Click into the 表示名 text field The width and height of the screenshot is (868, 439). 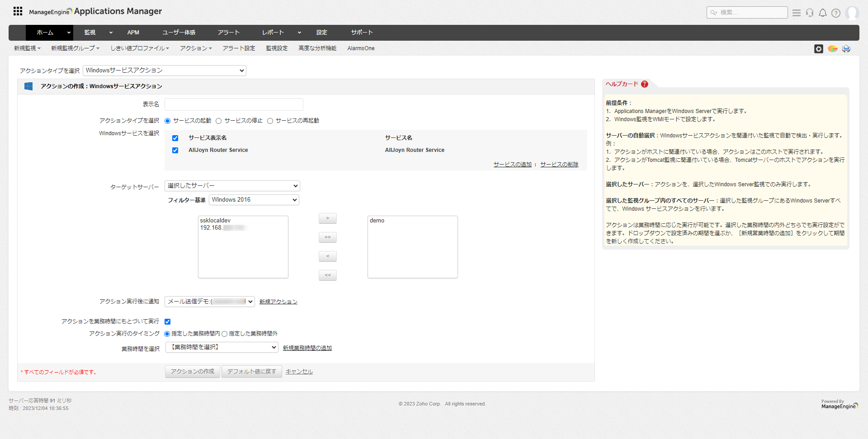click(234, 104)
